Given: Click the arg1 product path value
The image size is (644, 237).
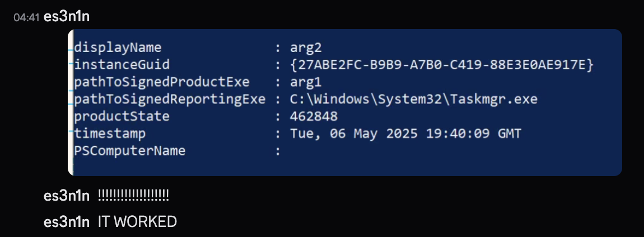Looking at the screenshot, I should pyautogui.click(x=306, y=82).
